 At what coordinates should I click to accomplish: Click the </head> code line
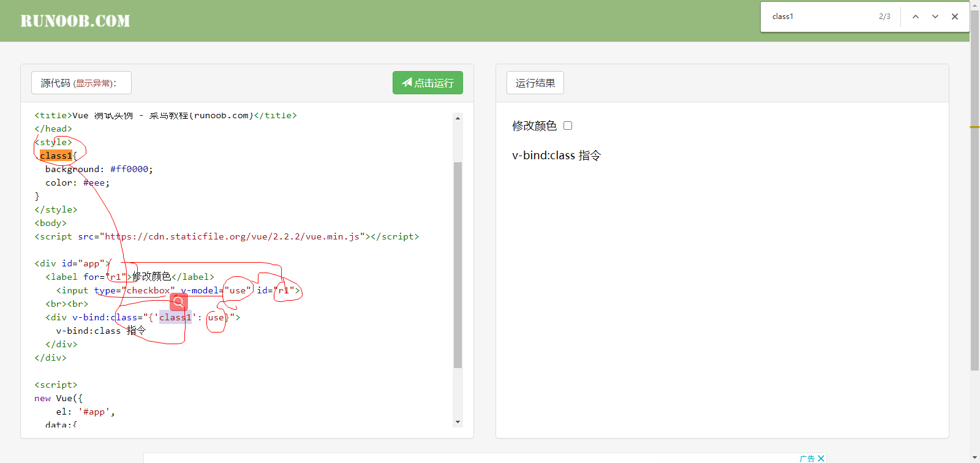[53, 129]
